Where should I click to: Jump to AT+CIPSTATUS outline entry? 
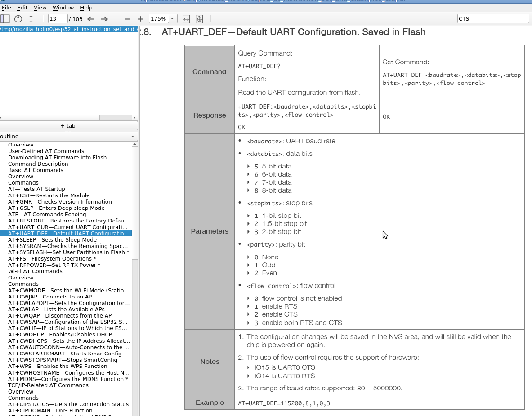(68, 404)
